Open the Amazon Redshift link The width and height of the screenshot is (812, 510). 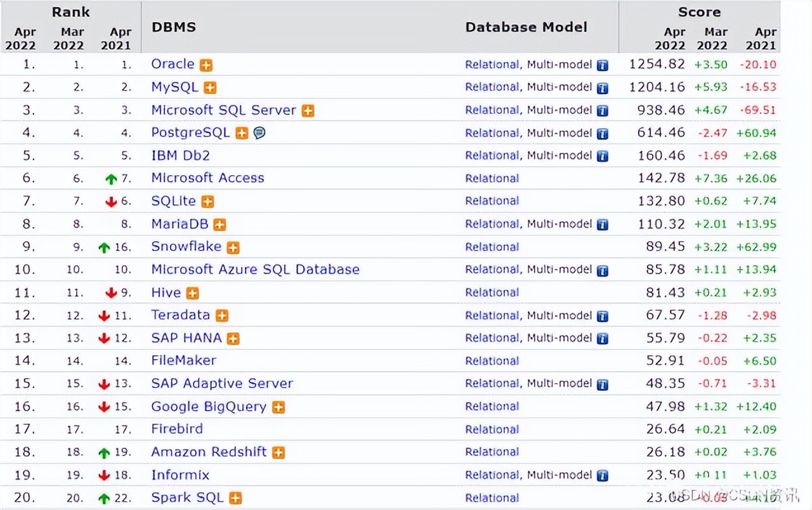[x=209, y=452]
